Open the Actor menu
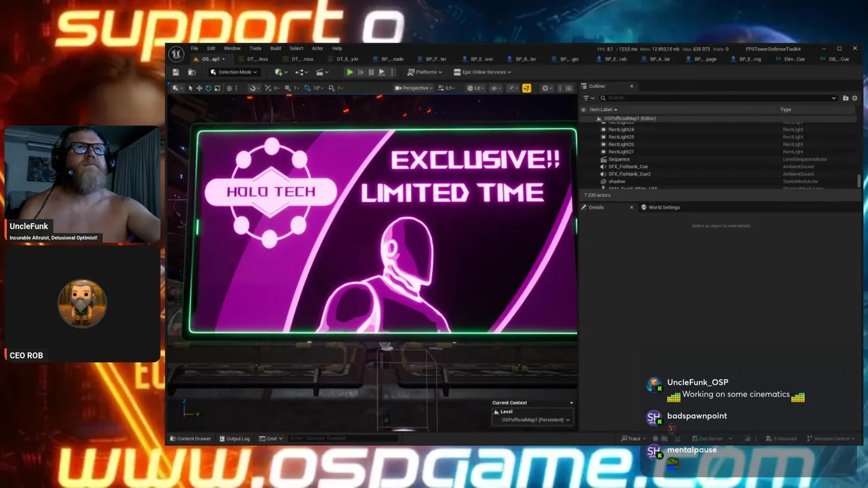This screenshot has height=488, width=868. (317, 49)
